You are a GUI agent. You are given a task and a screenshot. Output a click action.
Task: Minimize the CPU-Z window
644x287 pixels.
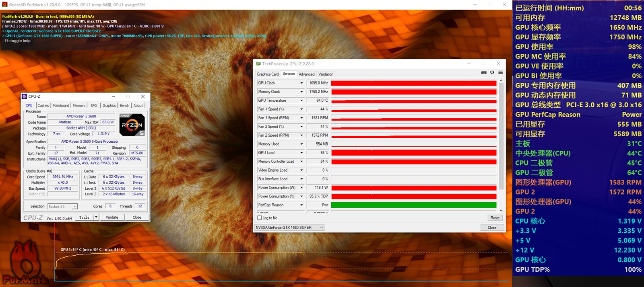(x=114, y=96)
